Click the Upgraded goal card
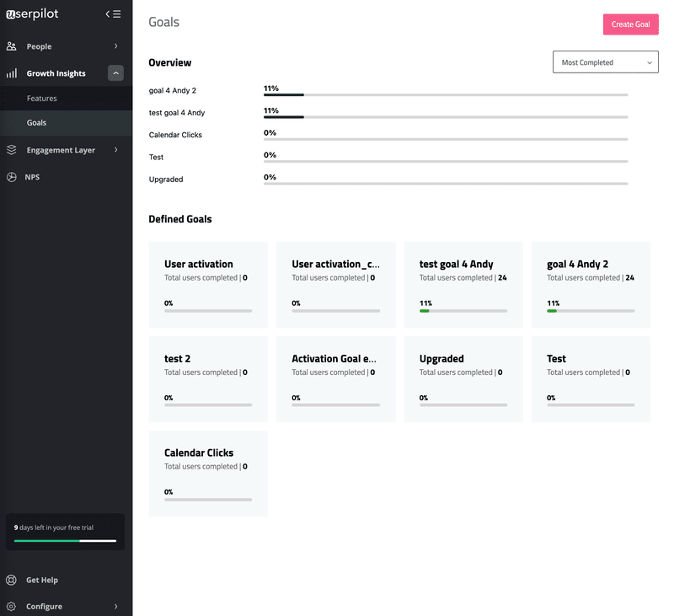674x616 pixels. 464,378
